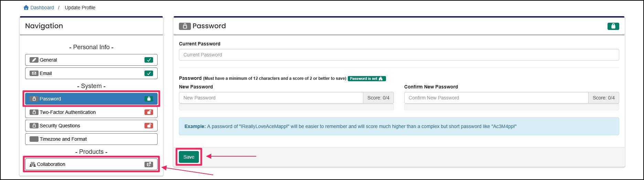Focus the New Password field
This screenshot has width=644, height=180.
coord(271,98)
